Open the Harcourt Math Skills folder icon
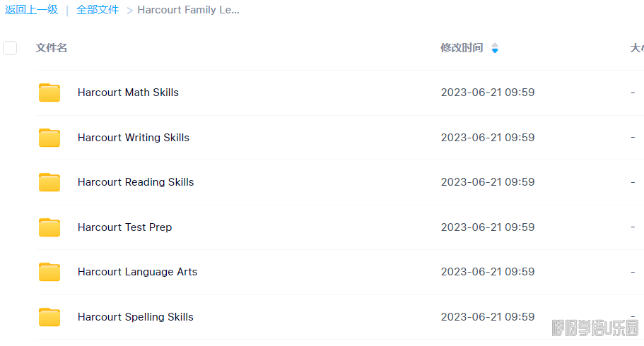This screenshot has height=346, width=644. tap(49, 93)
